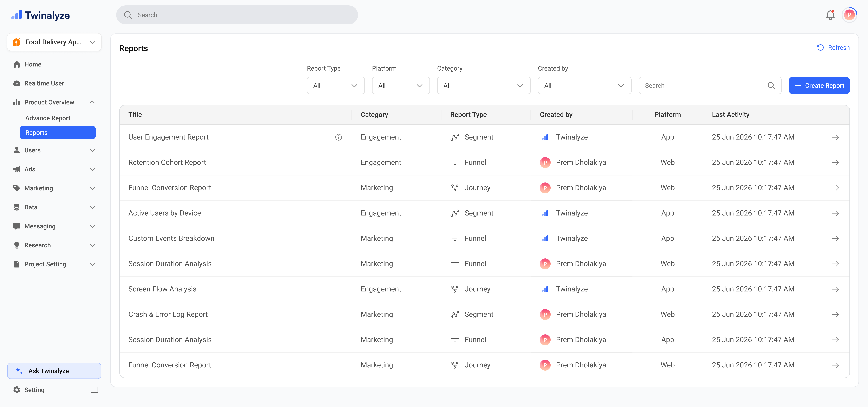This screenshot has width=868, height=407.
Task: Click the top global Search field
Action: point(237,15)
